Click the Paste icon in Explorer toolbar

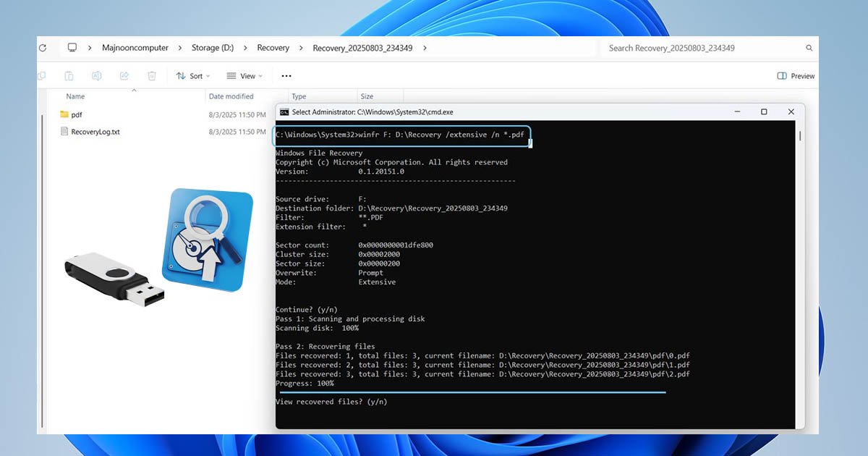pyautogui.click(x=69, y=76)
